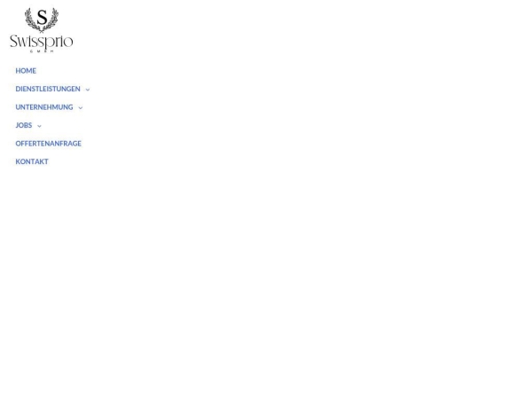Show the Unternehmung submenu arrow
This screenshot has width=532, height=399.
[81, 108]
